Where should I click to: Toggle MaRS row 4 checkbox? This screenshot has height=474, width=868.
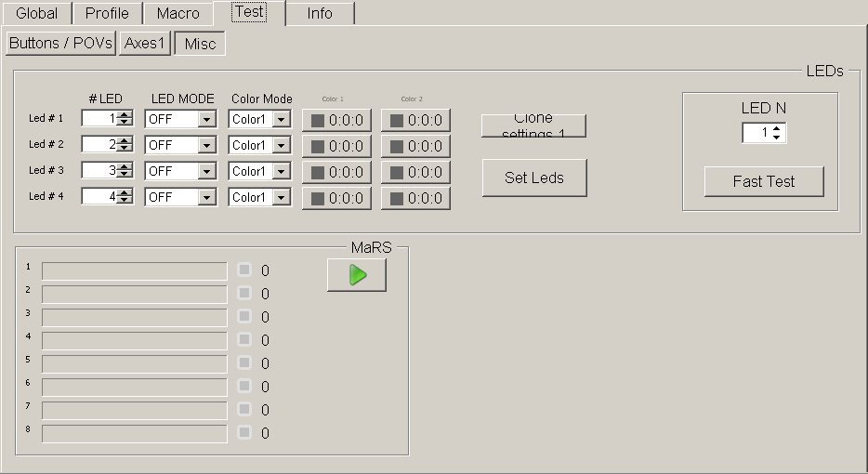coord(244,340)
